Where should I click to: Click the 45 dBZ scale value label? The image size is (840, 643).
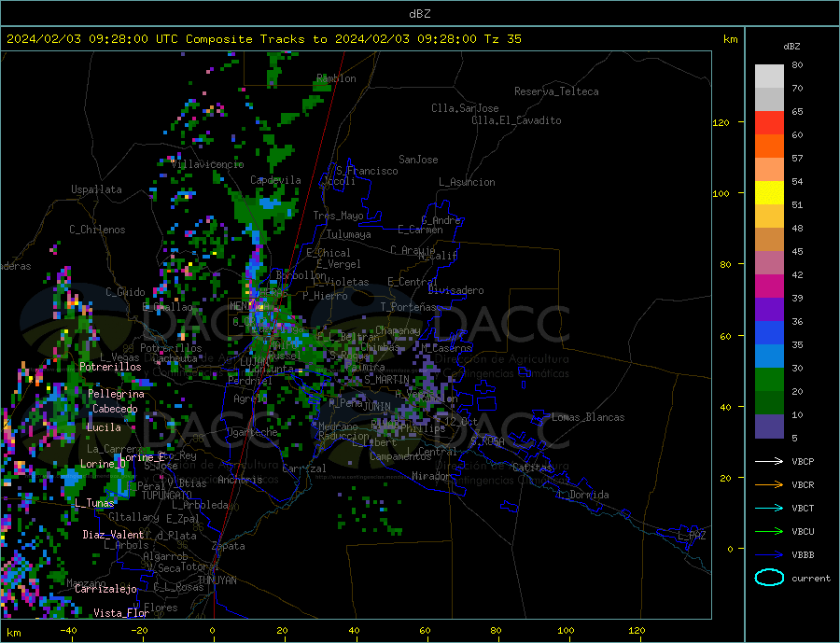click(x=797, y=252)
